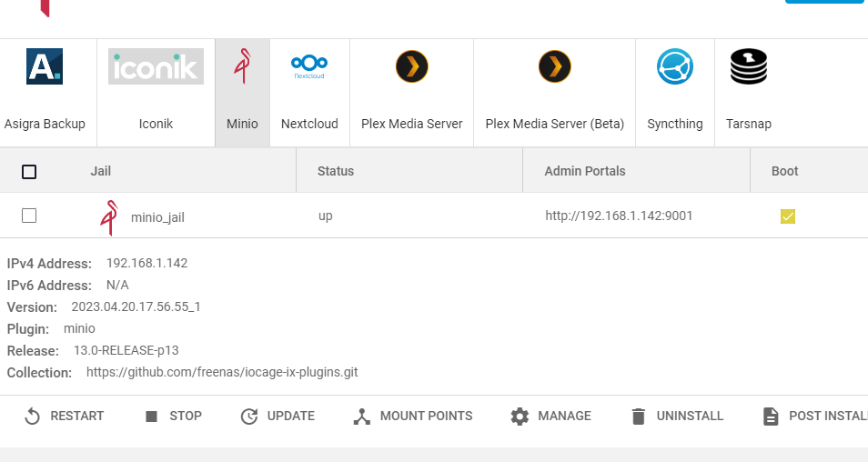Tick the select-all checkbox in Jail header
The height and width of the screenshot is (462, 868).
[x=29, y=172]
